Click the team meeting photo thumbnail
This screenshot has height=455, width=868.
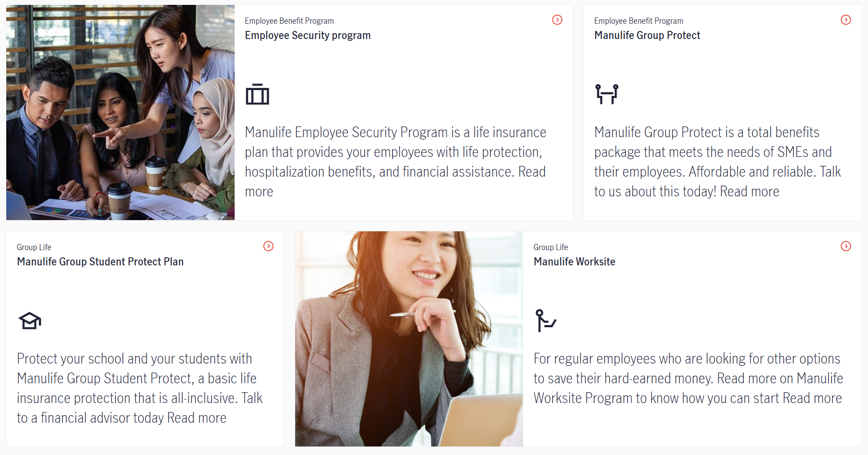tap(120, 113)
